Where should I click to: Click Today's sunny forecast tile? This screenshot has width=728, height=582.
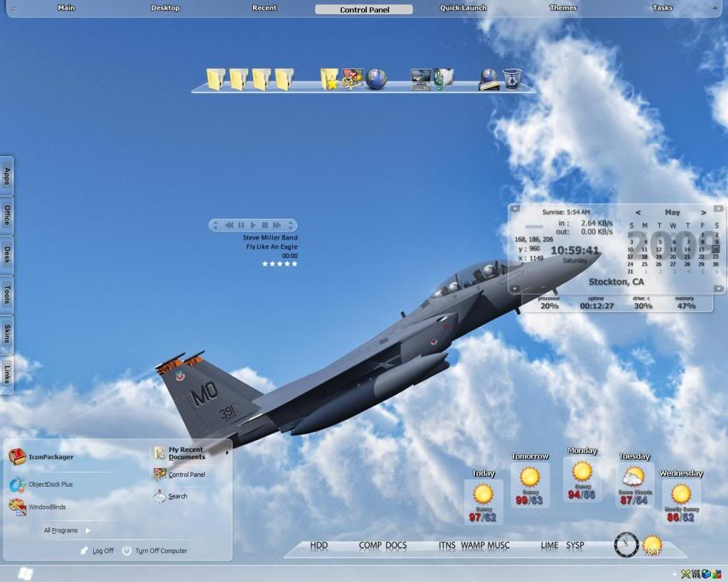pyautogui.click(x=483, y=502)
